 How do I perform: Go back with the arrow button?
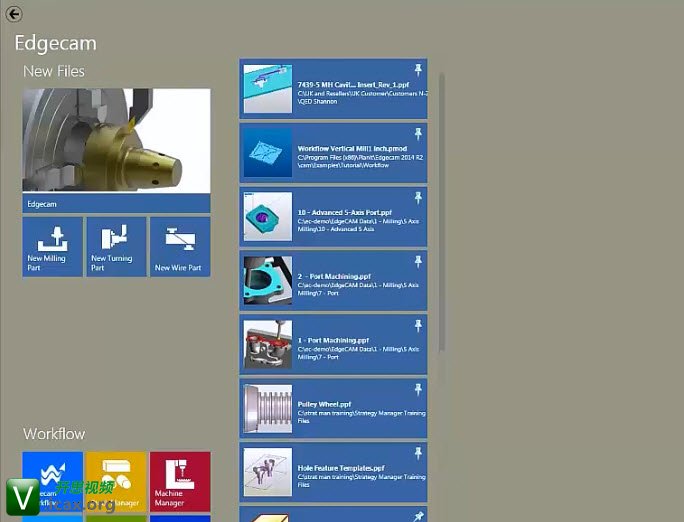[x=14, y=14]
